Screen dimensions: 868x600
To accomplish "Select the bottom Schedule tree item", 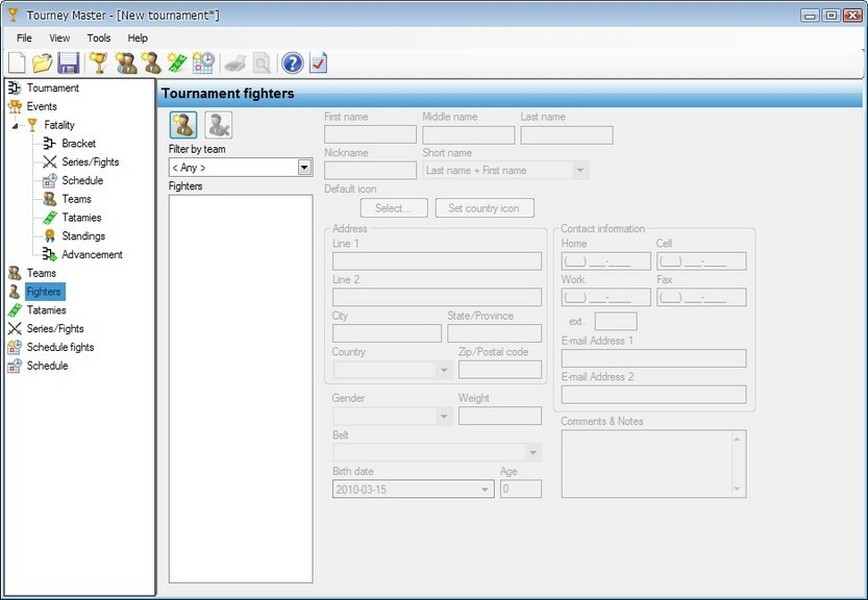I will (x=47, y=366).
